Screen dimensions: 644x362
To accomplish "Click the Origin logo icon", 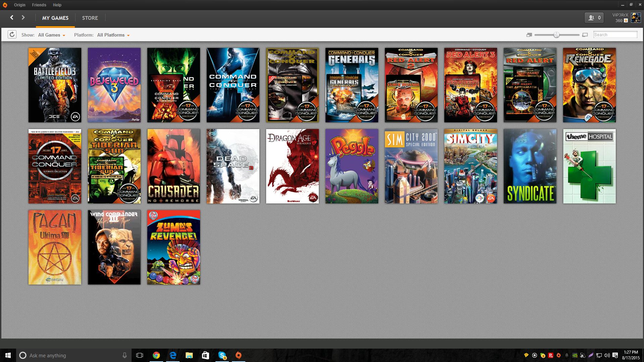I will point(5,5).
